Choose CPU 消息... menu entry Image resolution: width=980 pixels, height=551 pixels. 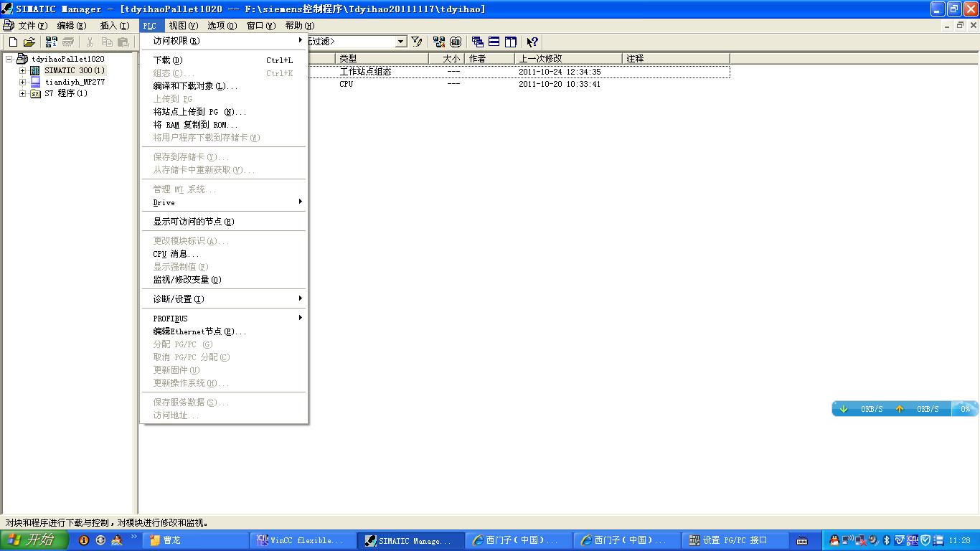click(x=225, y=254)
